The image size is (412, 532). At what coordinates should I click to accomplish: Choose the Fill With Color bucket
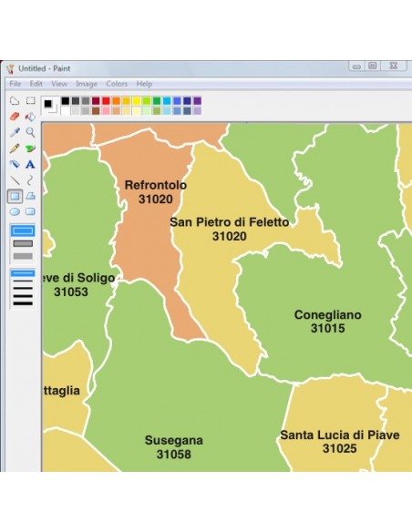tap(31, 117)
